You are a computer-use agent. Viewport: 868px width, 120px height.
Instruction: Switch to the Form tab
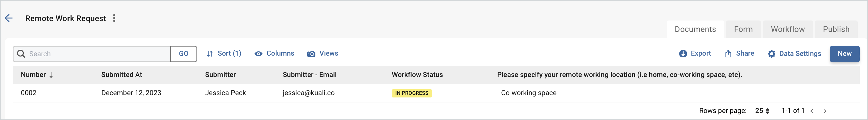coord(743,29)
